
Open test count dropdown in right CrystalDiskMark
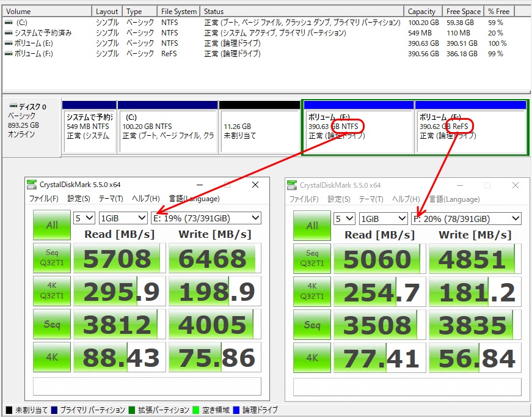pyautogui.click(x=344, y=219)
